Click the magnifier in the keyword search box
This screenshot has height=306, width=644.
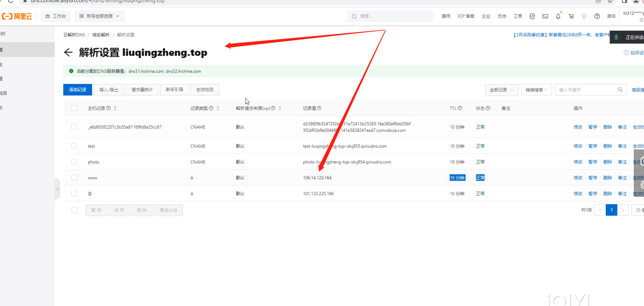pyautogui.click(x=620, y=90)
